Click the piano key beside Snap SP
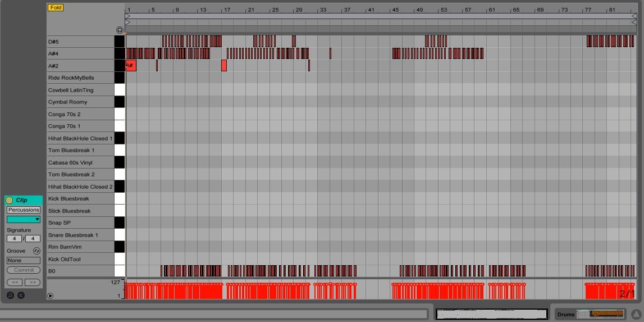 (120, 223)
